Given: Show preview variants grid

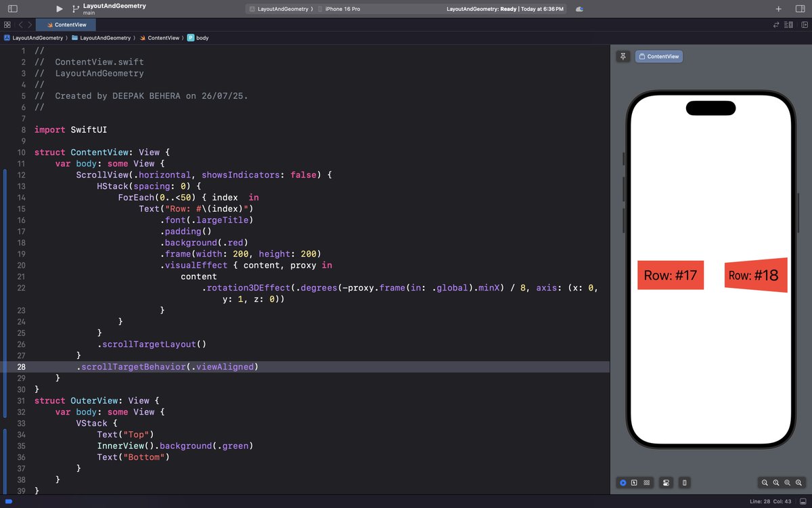Looking at the screenshot, I should point(647,483).
